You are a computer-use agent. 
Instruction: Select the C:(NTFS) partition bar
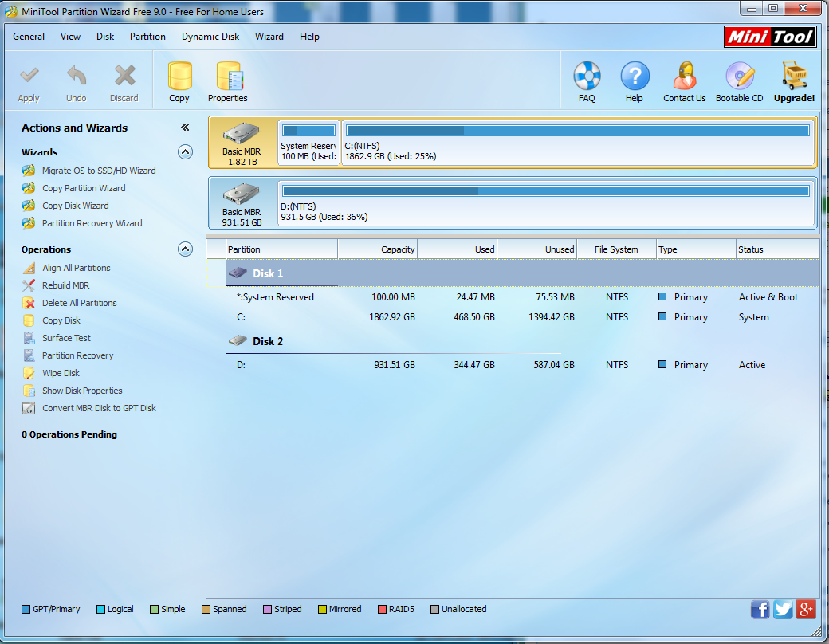(577, 143)
